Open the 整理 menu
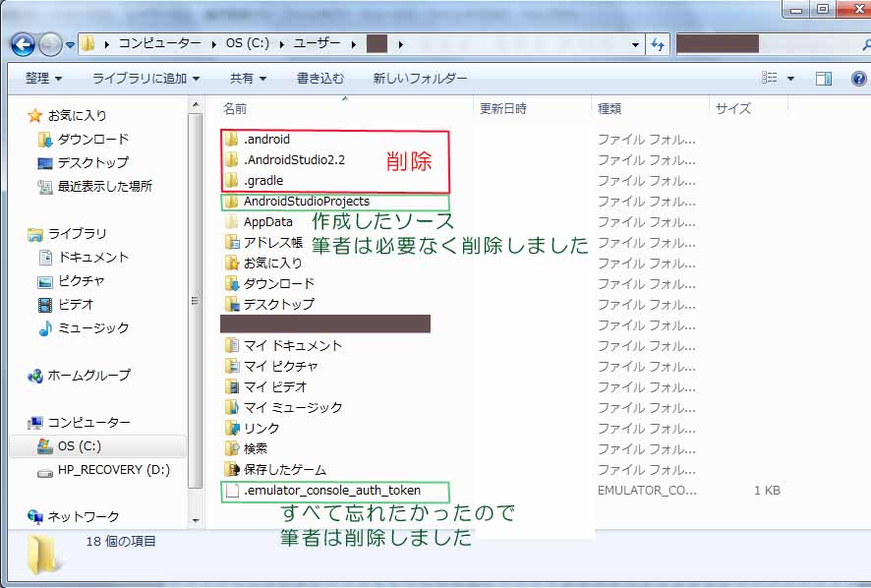This screenshot has height=588, width=871. click(x=43, y=79)
